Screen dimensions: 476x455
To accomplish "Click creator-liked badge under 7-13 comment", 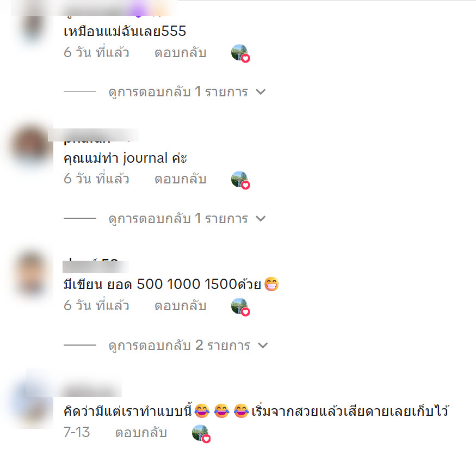I will click(201, 434).
